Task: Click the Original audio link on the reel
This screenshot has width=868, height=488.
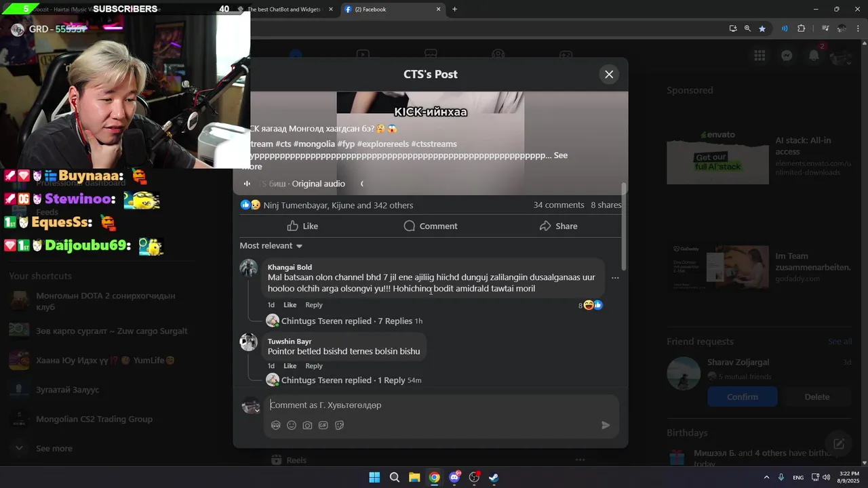Action: [318, 184]
